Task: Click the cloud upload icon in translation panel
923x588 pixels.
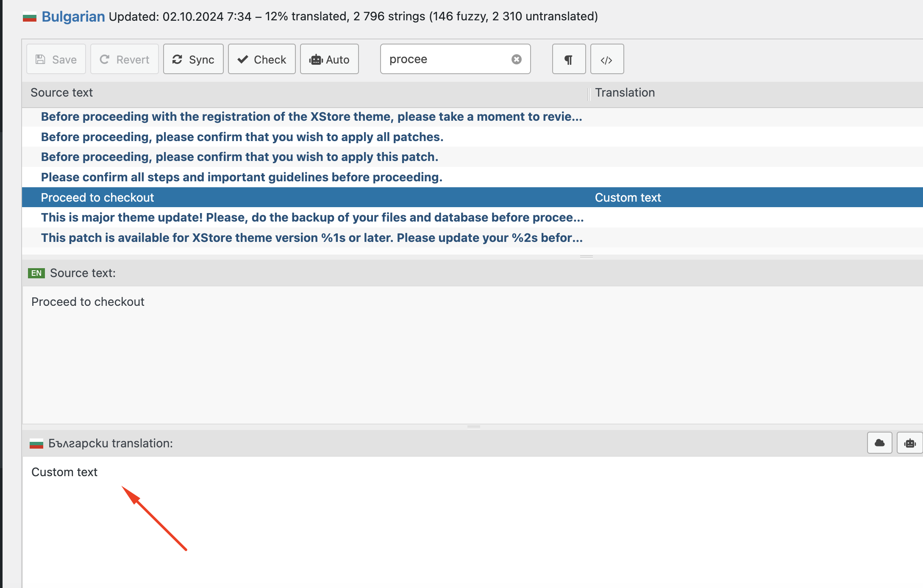Action: coord(880,443)
